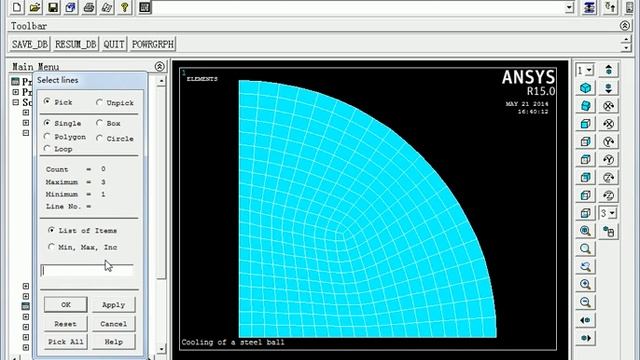Collapse the So tree node
The height and width of the screenshot is (360, 640).
[x=16, y=102]
